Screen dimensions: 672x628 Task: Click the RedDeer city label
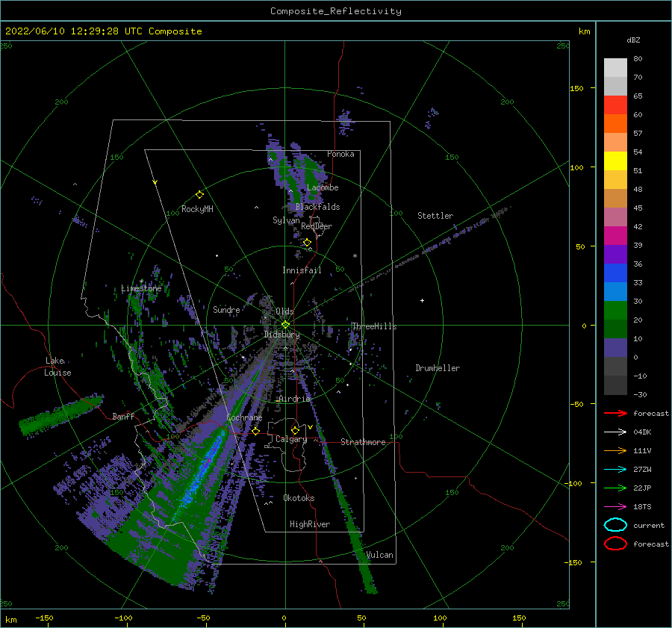(317, 226)
